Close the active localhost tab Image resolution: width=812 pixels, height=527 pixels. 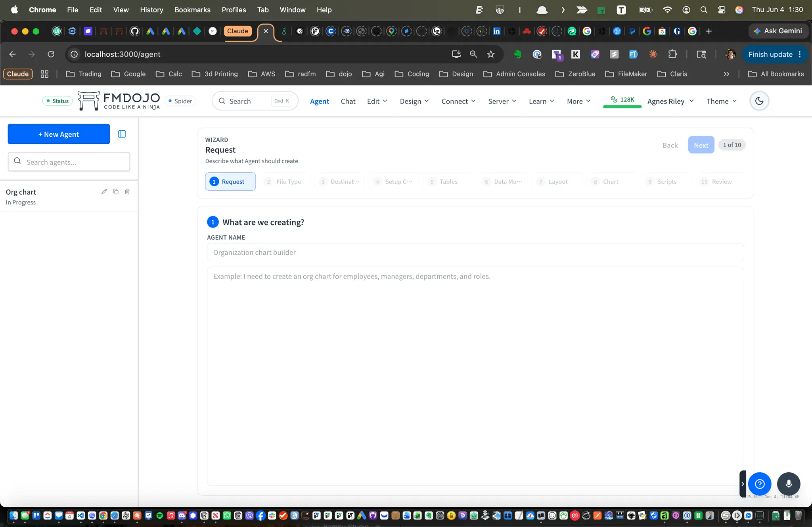(266, 31)
